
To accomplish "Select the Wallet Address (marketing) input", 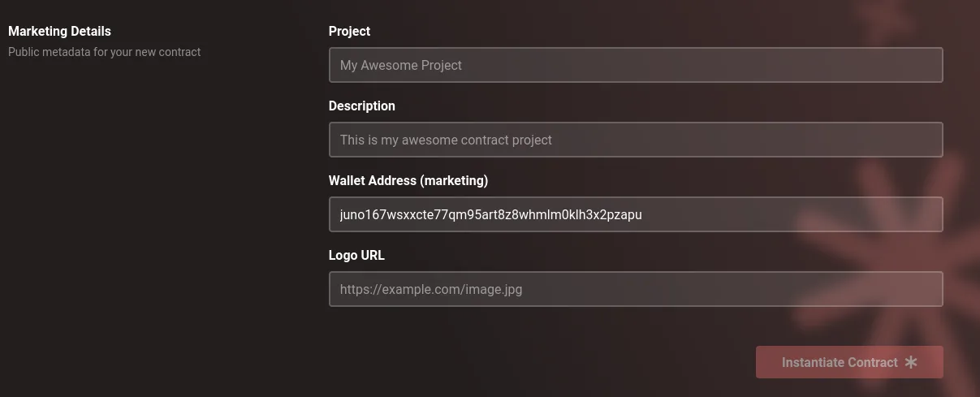I will [636, 214].
